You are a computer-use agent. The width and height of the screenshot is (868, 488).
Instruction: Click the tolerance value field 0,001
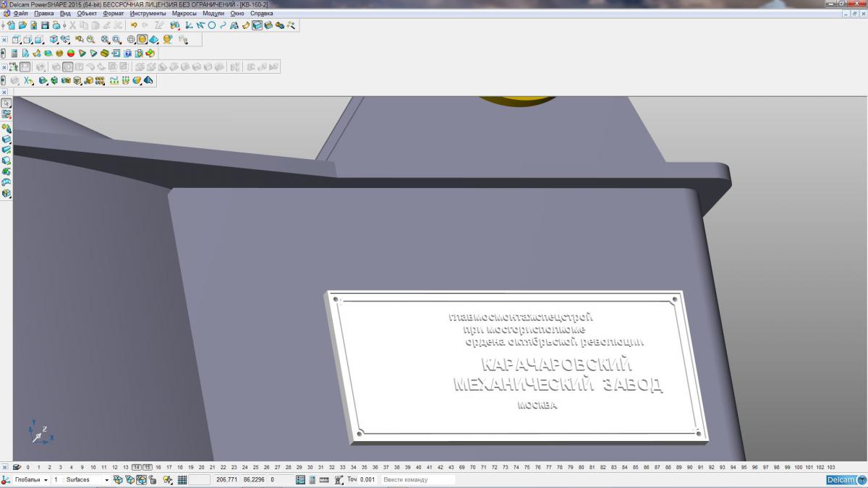tap(367, 479)
